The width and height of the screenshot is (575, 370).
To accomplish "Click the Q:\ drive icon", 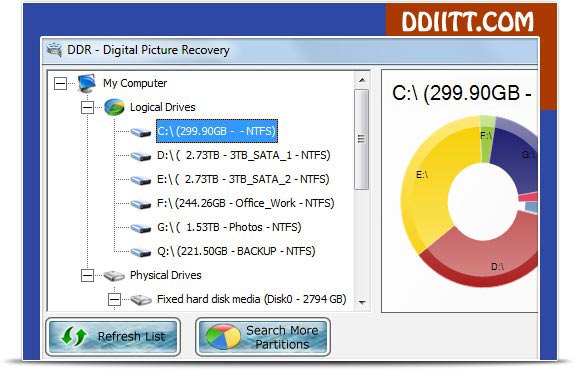I will (x=141, y=252).
